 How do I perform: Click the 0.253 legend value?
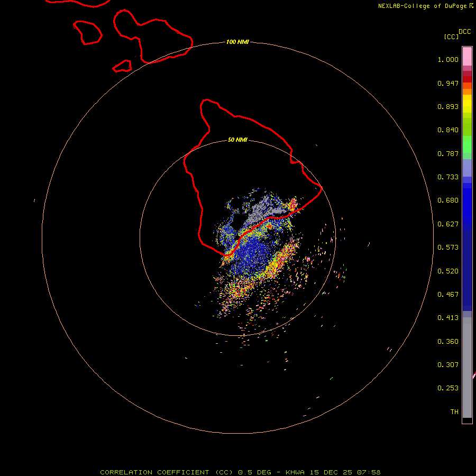pos(448,388)
